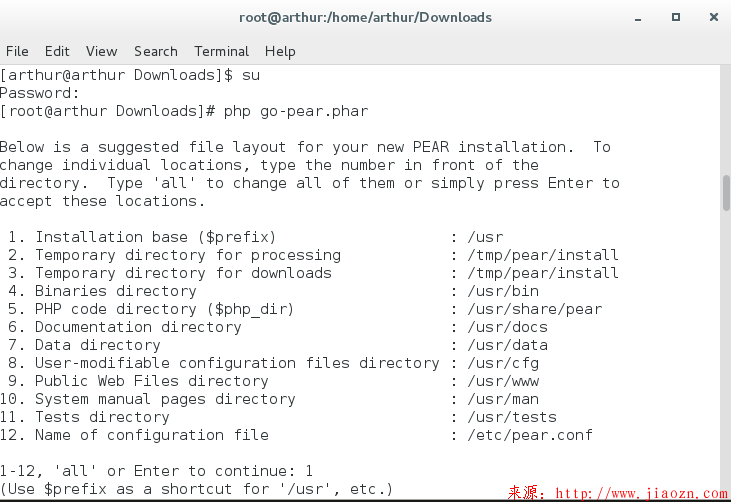This screenshot has height=502, width=731.
Task: Open the Help menu
Action: click(280, 51)
